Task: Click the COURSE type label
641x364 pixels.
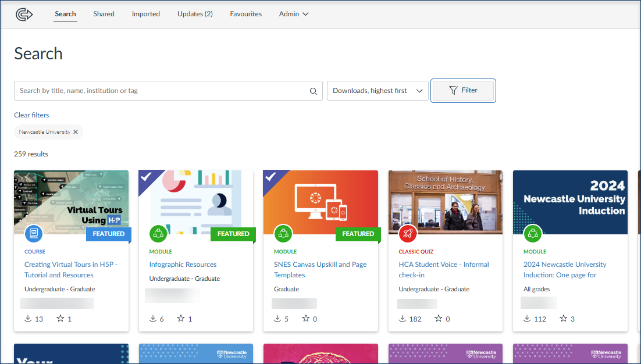Action: [35, 252]
